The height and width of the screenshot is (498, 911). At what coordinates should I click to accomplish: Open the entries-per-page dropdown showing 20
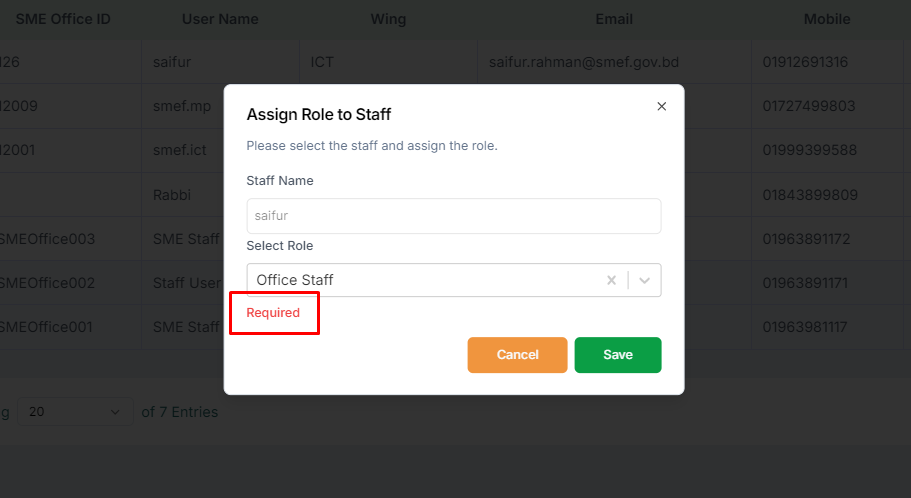coord(76,411)
